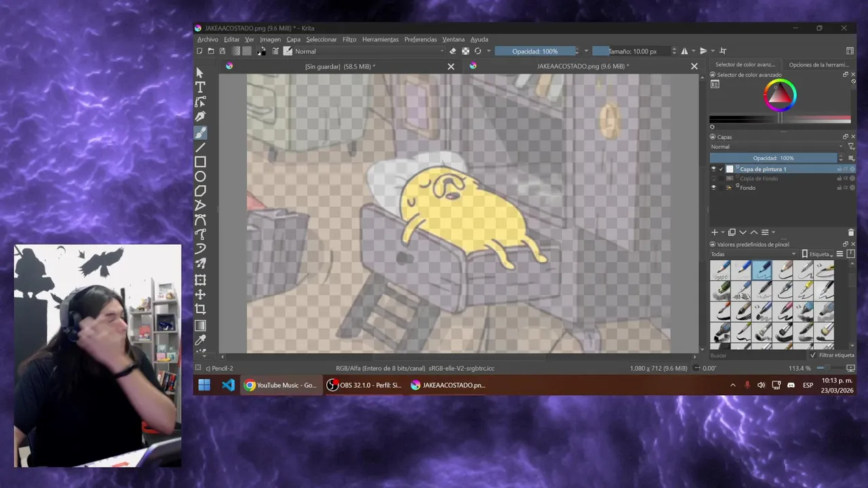Image resolution: width=868 pixels, height=488 pixels.
Task: Open the Preferencias menu
Action: (x=420, y=39)
